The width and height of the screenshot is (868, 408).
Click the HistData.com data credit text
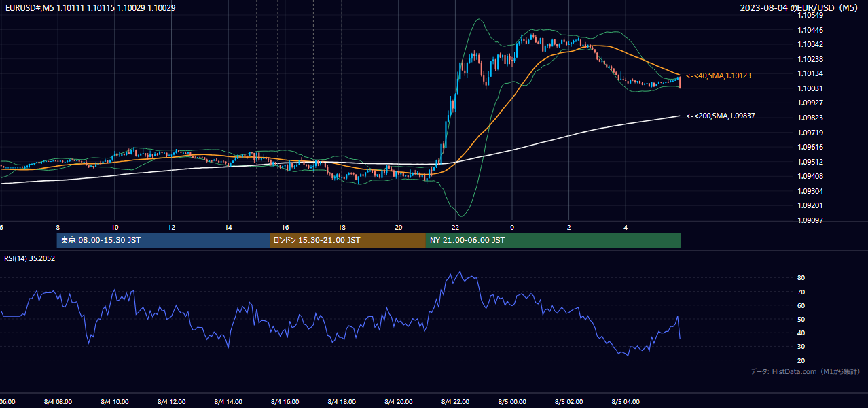click(806, 371)
